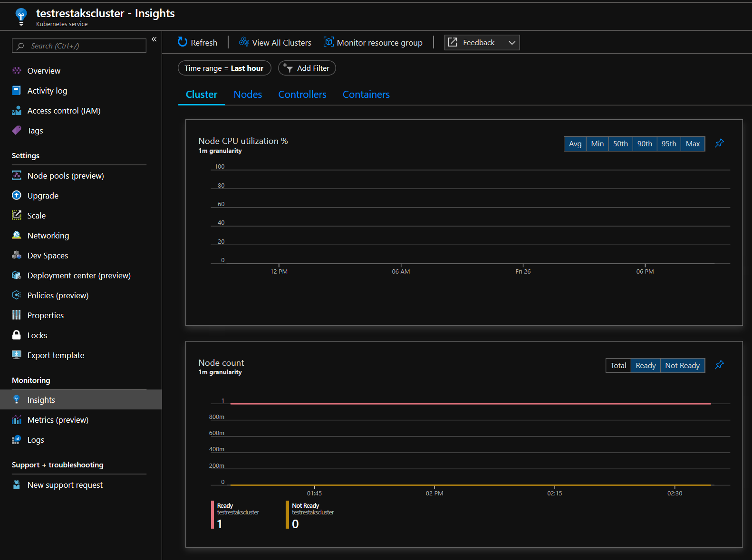Click the Overview icon in sidebar
The width and height of the screenshot is (752, 560).
(x=17, y=71)
